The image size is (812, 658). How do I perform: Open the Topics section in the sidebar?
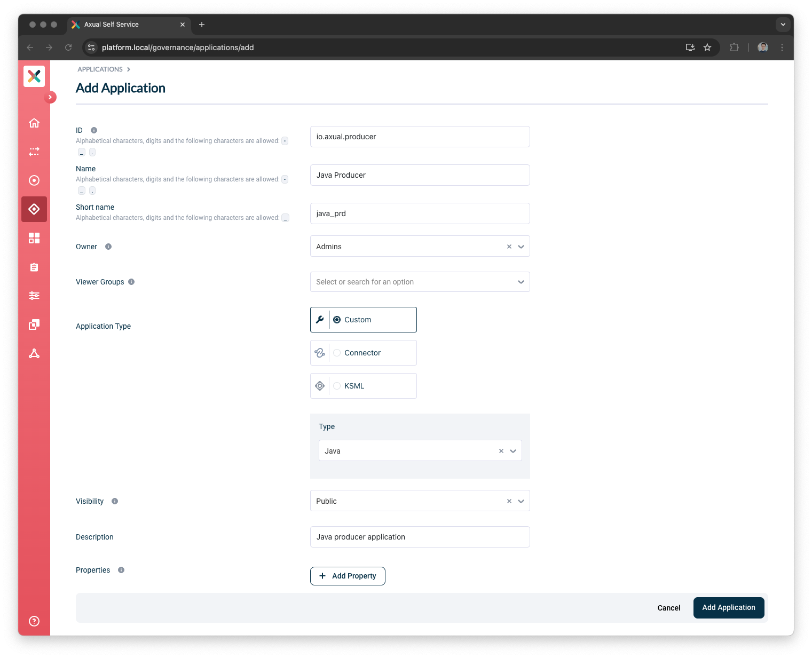pos(34,152)
